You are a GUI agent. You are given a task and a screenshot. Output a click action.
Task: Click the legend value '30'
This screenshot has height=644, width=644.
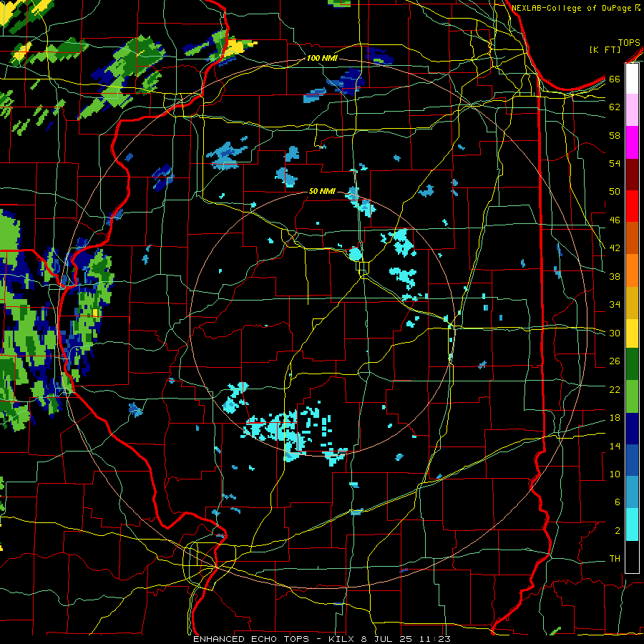(x=615, y=333)
